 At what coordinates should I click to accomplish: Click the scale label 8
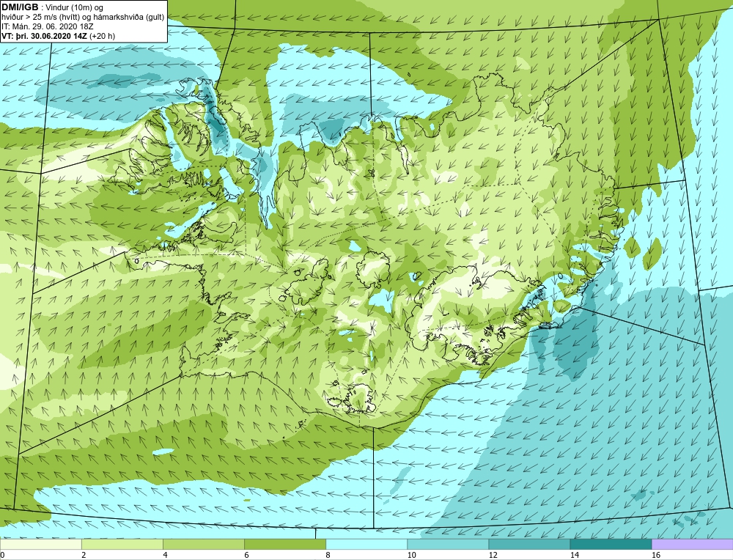(328, 555)
